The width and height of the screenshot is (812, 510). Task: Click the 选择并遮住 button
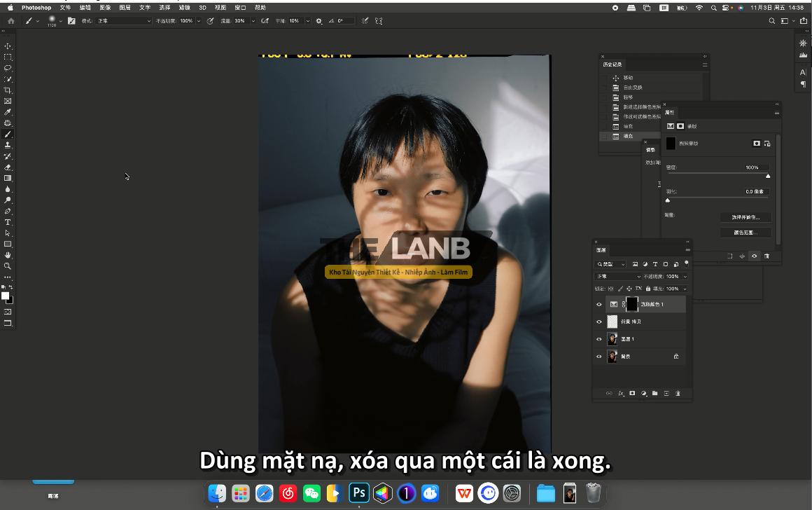tap(745, 217)
